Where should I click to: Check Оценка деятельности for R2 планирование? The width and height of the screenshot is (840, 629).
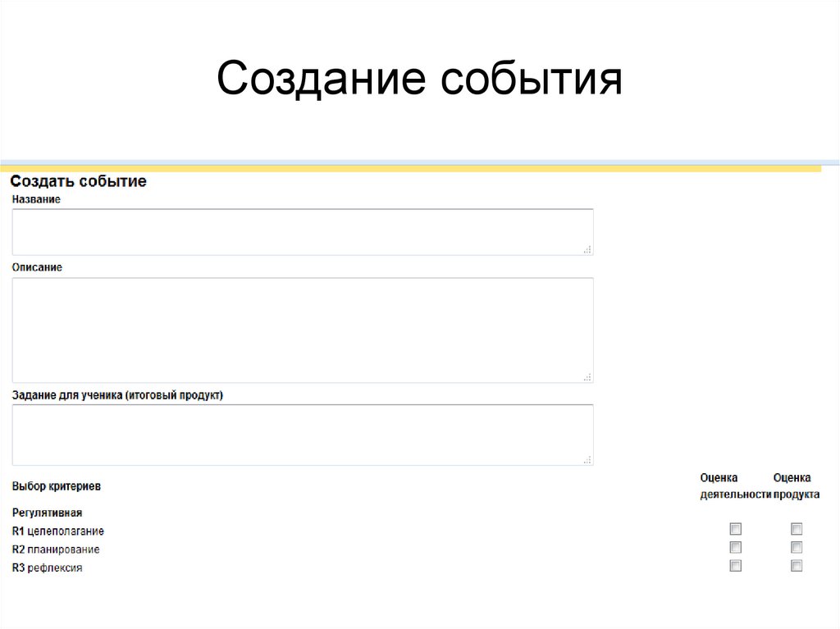point(734,547)
